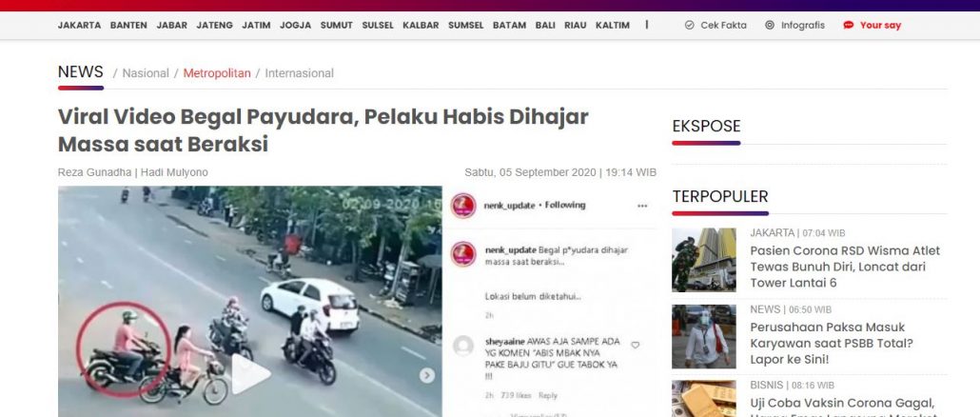Click the publish date Sabtu, 05 September 2020

coord(529,172)
